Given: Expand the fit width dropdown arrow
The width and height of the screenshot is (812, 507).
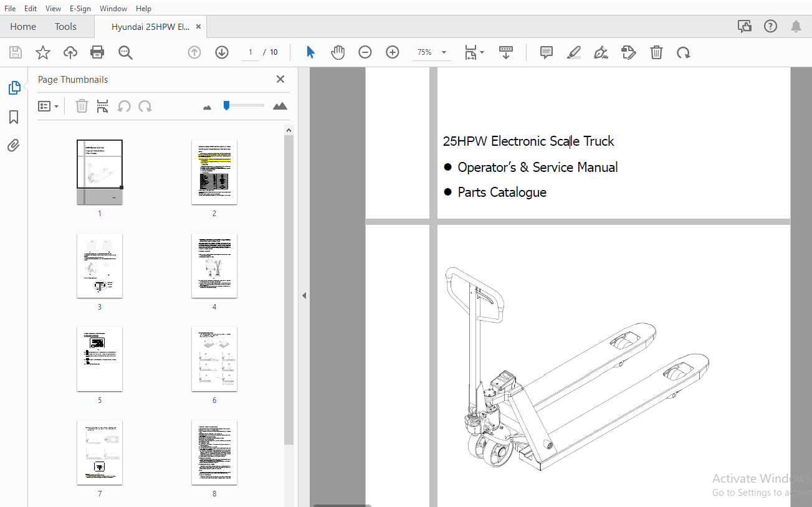Looking at the screenshot, I should pyautogui.click(x=482, y=52).
